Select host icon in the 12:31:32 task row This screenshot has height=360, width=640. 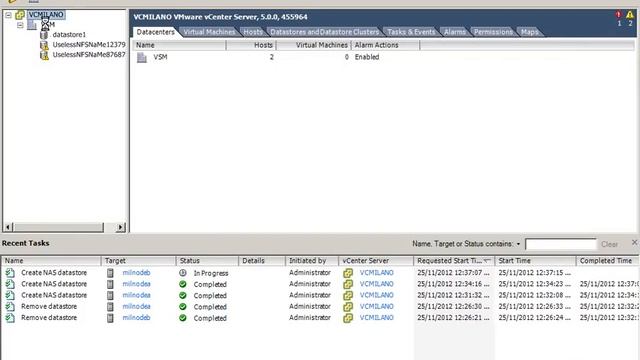tap(110, 295)
